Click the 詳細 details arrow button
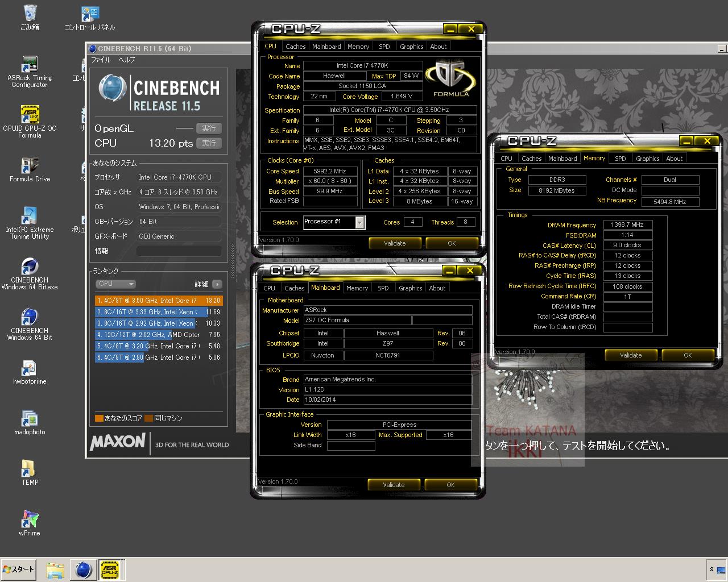 click(217, 284)
